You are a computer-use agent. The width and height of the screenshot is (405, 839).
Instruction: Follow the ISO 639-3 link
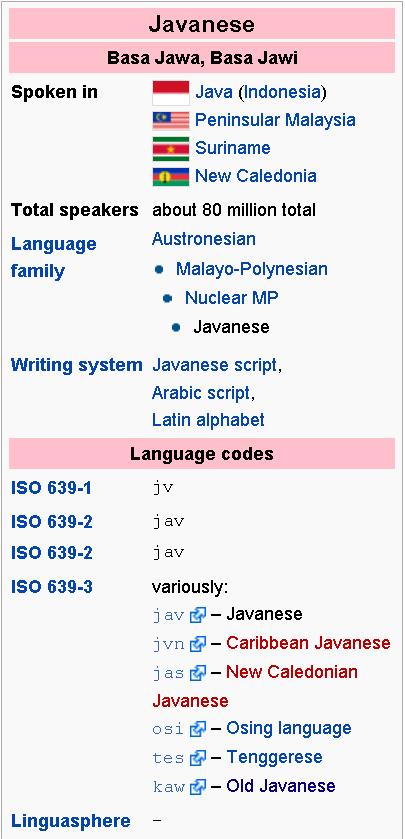click(x=51, y=588)
